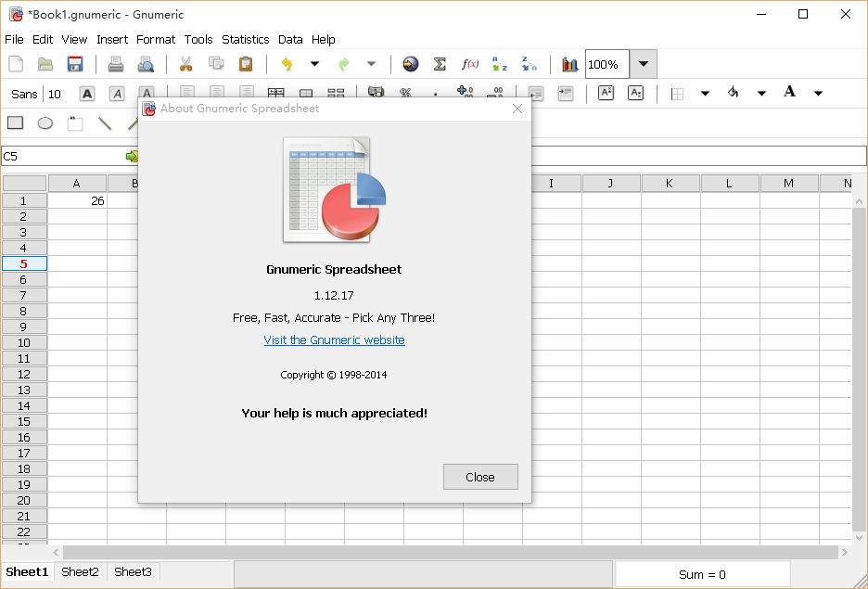The image size is (868, 589).
Task: Open the zoom level dropdown arrow
Action: click(x=644, y=64)
